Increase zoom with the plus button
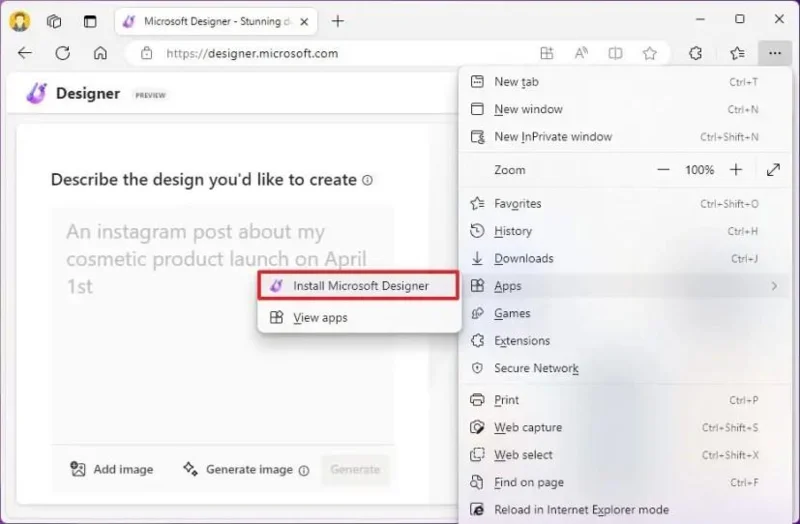Image resolution: width=800 pixels, height=524 pixels. 736,170
